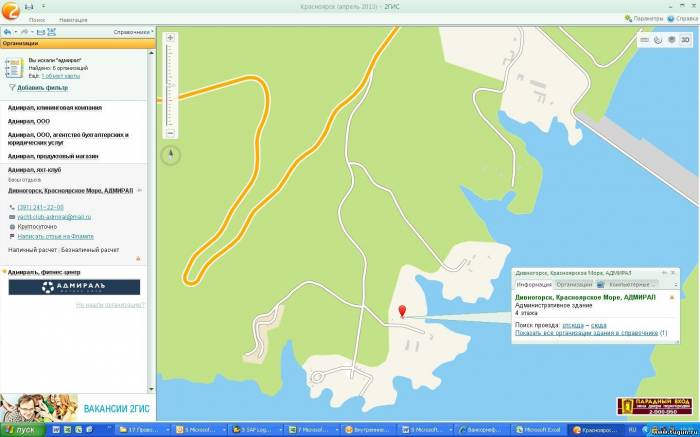Toggle the 3D map view
Viewport: 700px width, 437px height.
coord(685,40)
